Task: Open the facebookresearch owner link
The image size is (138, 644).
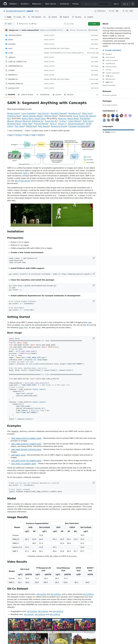Action: click(x=15, y=11)
